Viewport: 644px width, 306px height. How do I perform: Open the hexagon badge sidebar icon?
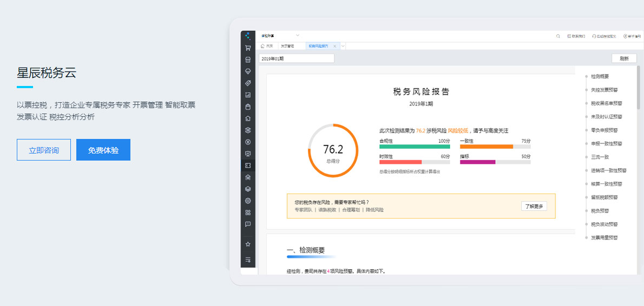(248, 130)
